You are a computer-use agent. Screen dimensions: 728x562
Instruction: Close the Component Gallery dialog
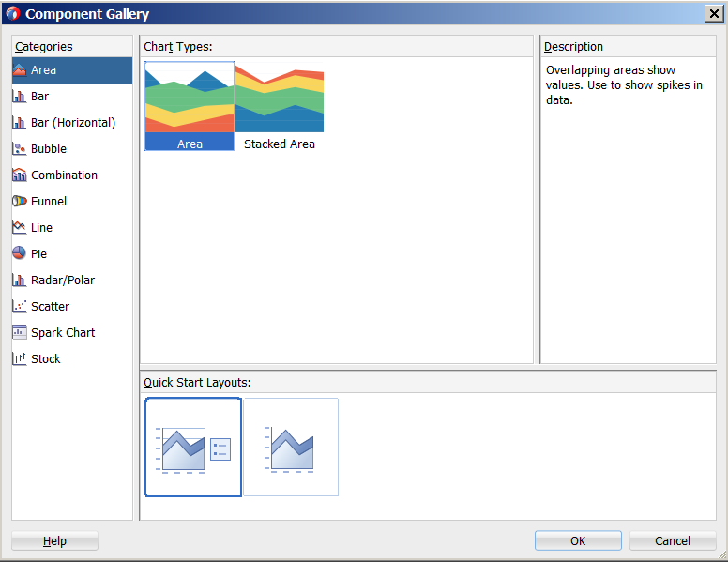click(714, 13)
